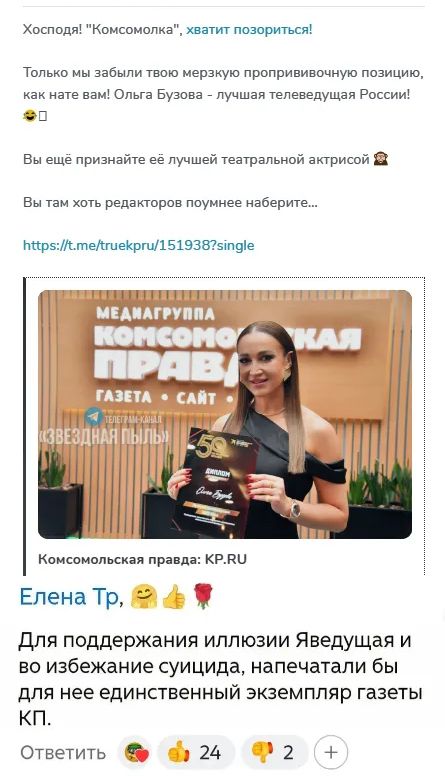Click the "Звездная пыль" watermark text

point(104,436)
